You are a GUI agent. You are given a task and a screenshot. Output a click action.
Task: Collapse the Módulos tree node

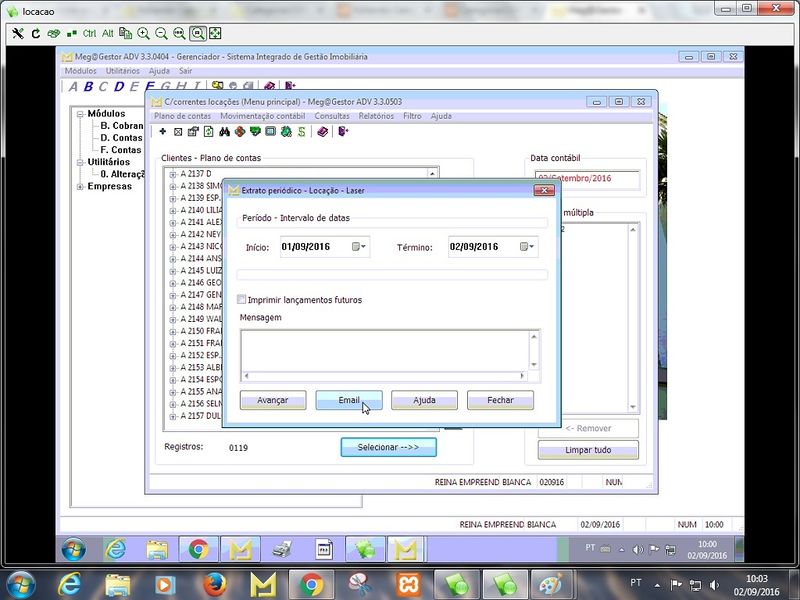click(81, 114)
